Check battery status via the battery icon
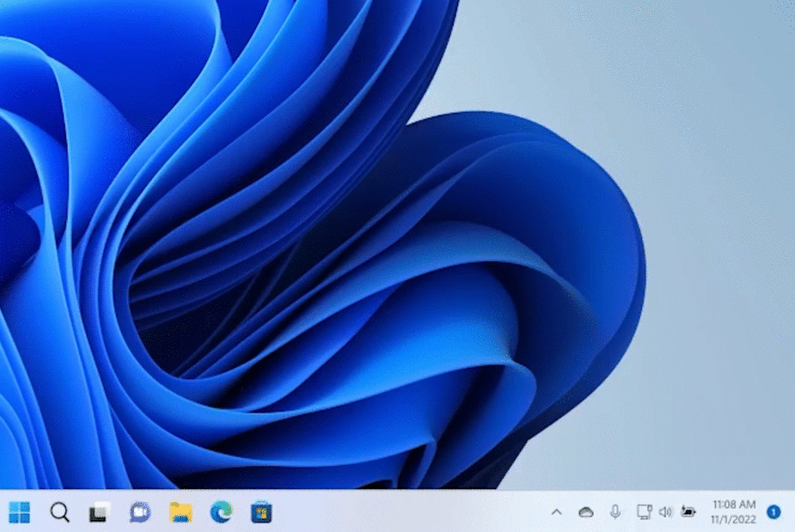This screenshot has height=532, width=795. tap(688, 511)
